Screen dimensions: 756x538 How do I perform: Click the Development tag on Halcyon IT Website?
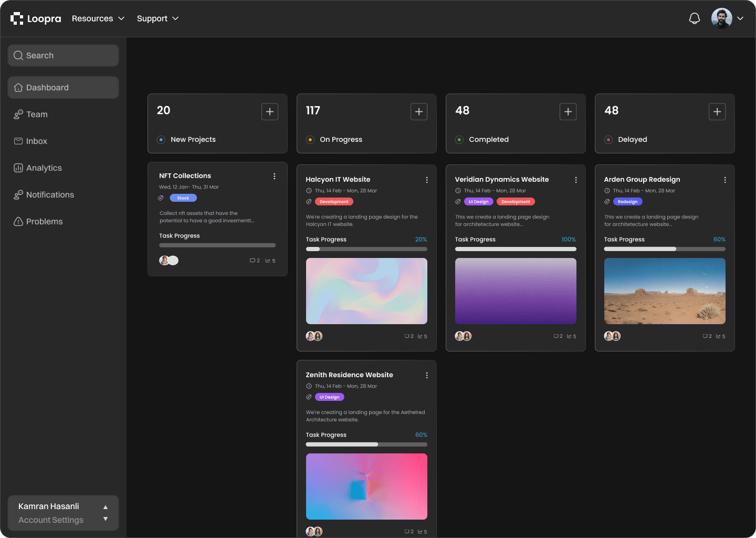pyautogui.click(x=334, y=202)
